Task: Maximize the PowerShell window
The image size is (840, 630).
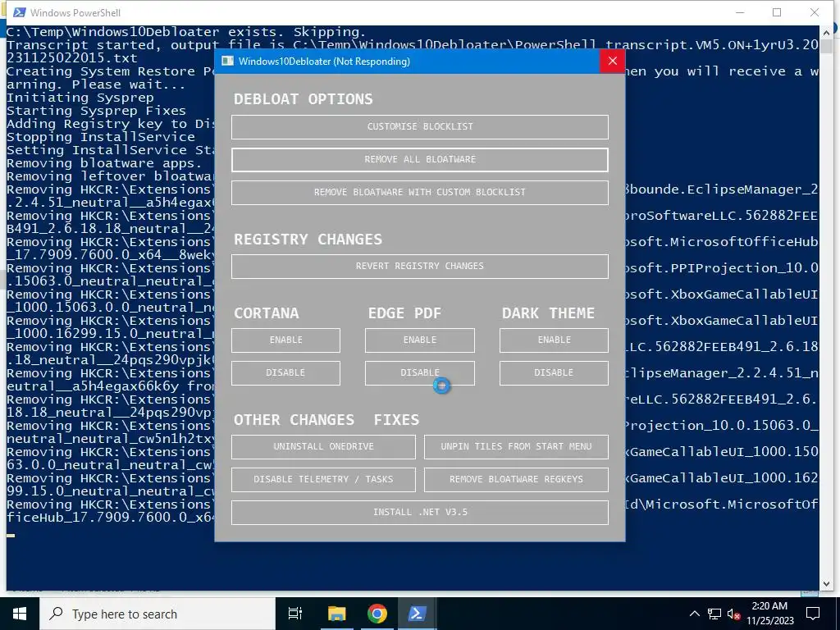Action: 777,12
